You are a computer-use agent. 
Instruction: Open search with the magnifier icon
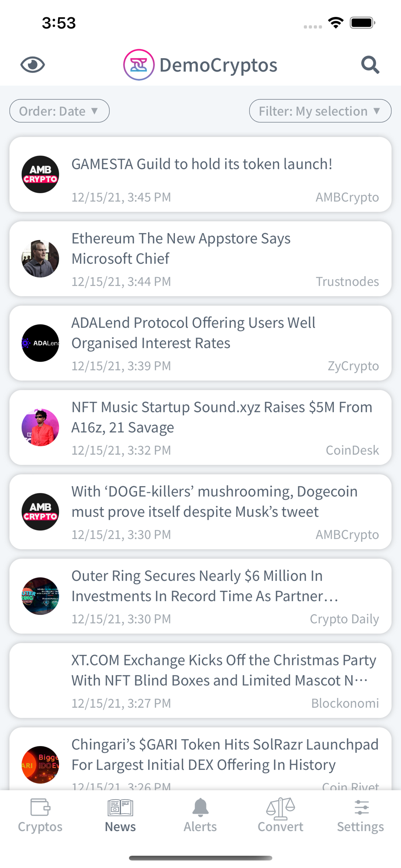(370, 65)
